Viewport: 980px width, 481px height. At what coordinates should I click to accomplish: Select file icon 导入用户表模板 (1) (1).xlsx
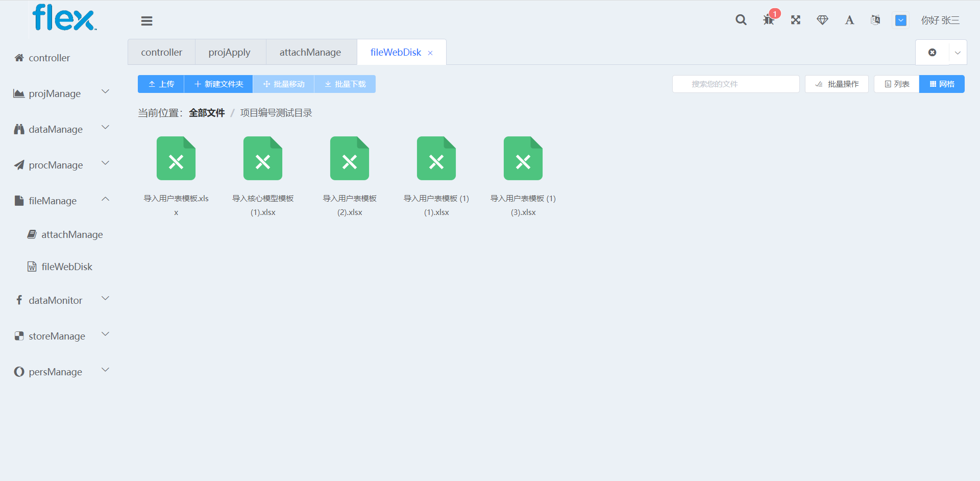click(x=436, y=158)
